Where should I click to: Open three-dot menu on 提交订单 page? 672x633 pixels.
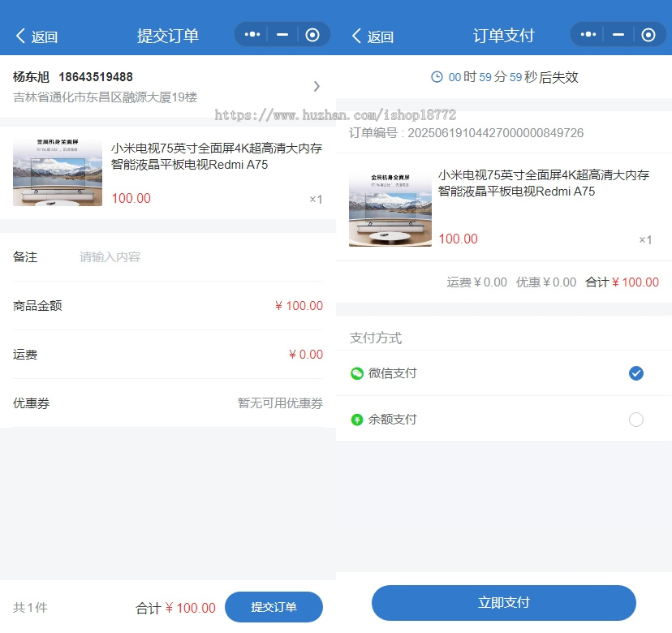point(252,34)
